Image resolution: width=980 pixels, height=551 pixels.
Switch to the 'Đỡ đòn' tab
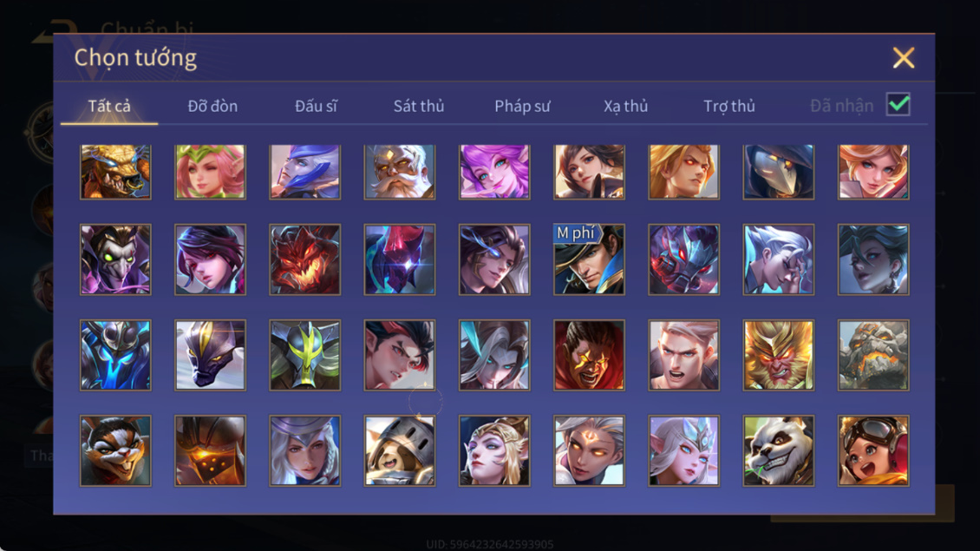[212, 106]
